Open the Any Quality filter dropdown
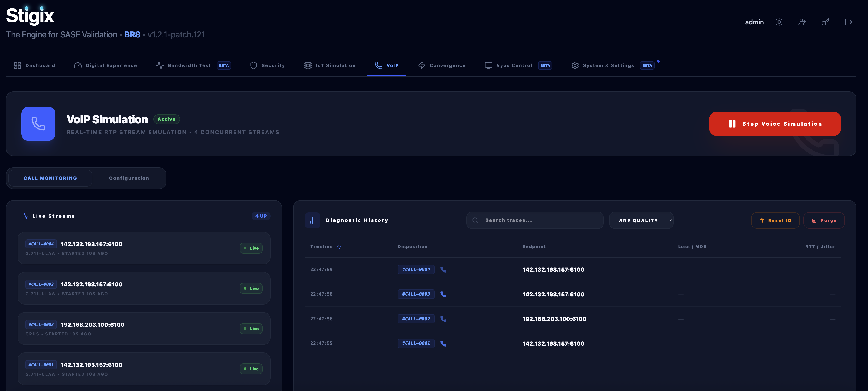 [x=641, y=220]
